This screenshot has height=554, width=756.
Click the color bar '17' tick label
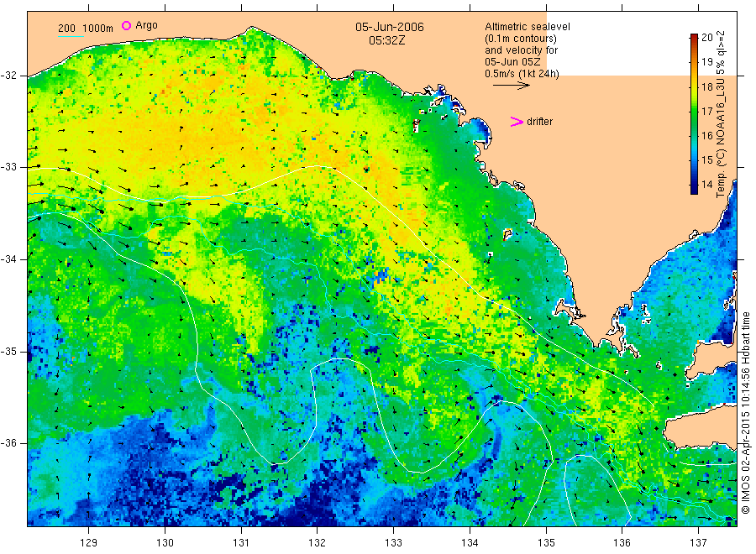pyautogui.click(x=706, y=112)
